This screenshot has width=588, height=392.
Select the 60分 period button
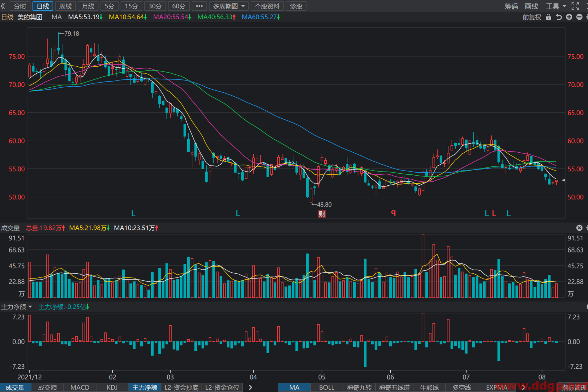click(x=179, y=6)
